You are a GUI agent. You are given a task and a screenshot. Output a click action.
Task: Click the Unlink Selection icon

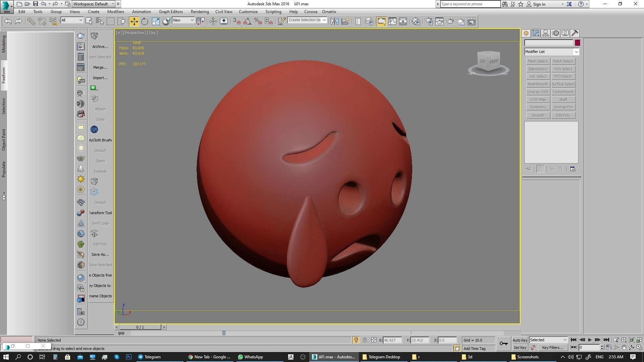pos(42,21)
